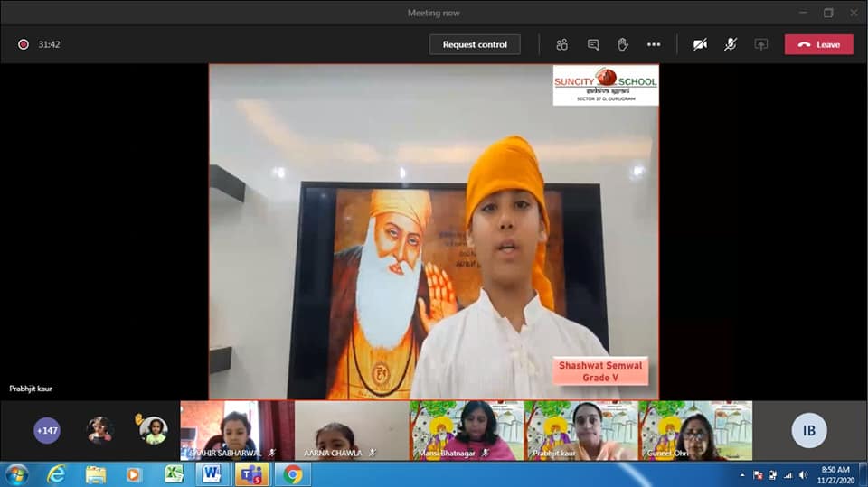The image size is (868, 487).
Task: Open the Windows Start button
Action: 16,474
